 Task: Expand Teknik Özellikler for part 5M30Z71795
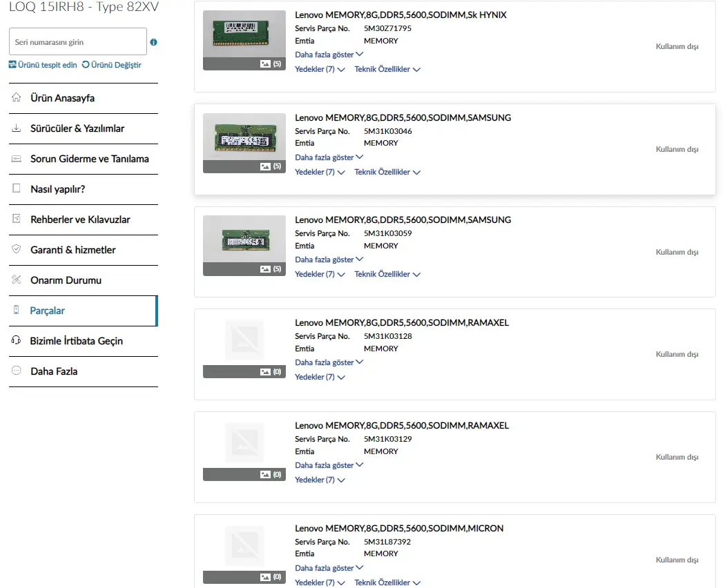(387, 69)
